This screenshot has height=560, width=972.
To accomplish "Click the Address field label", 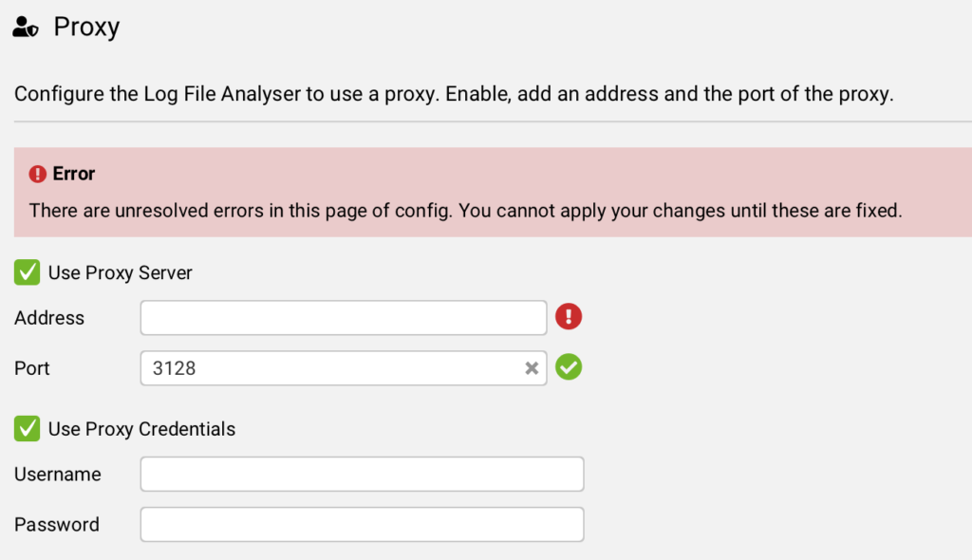I will [x=49, y=318].
